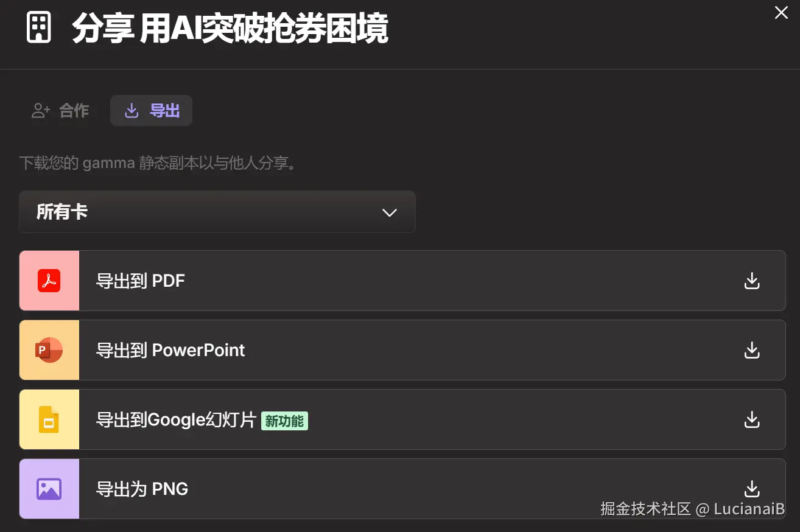This screenshot has width=800, height=532.
Task: Choose 导出到 PDF
Action: 141,281
